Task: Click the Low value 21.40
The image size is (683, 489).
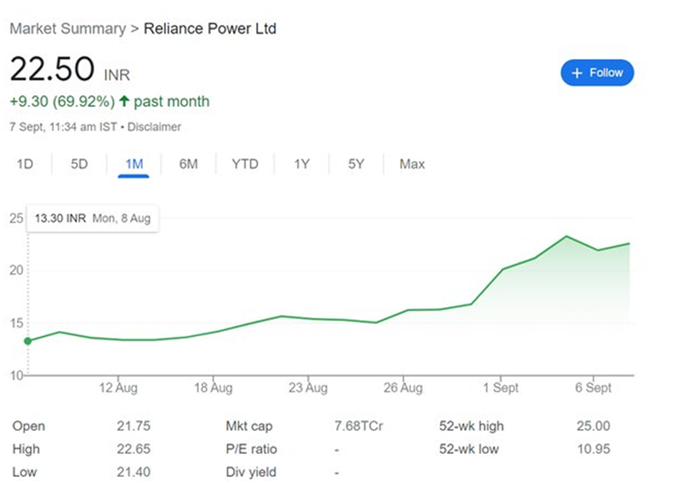Action: click(133, 472)
